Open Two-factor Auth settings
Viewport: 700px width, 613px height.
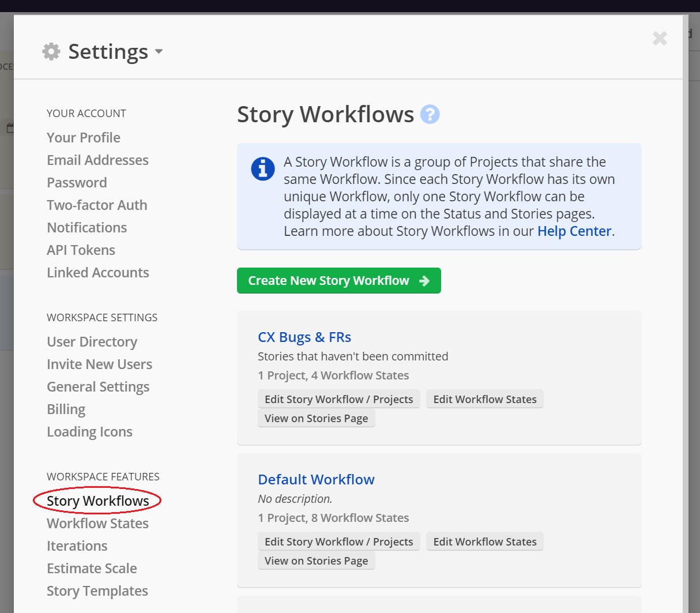97,205
